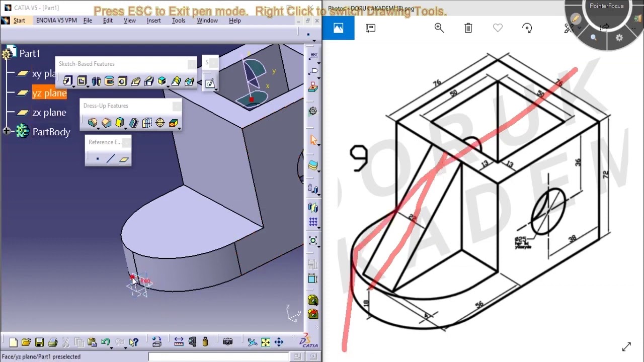Rotate the image in Photos
Screen dimensions: 644x362
527,28
